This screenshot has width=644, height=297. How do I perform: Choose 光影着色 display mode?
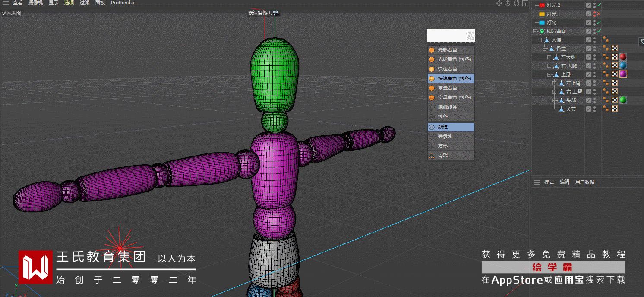451,50
